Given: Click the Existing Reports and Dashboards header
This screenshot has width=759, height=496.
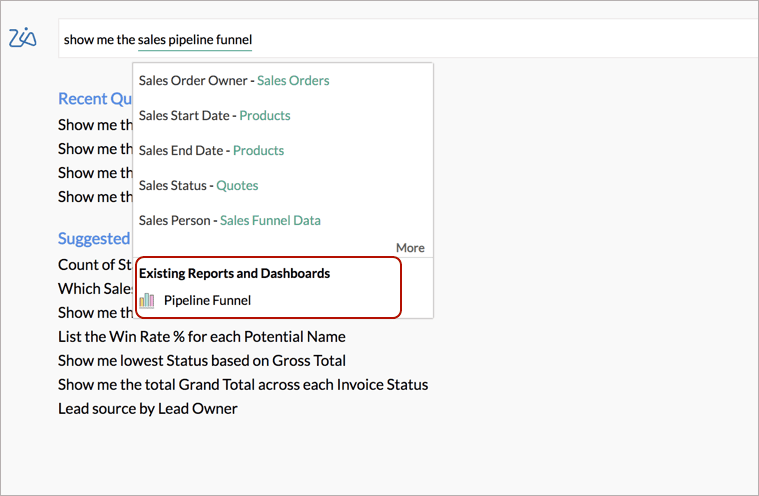Looking at the screenshot, I should click(234, 274).
